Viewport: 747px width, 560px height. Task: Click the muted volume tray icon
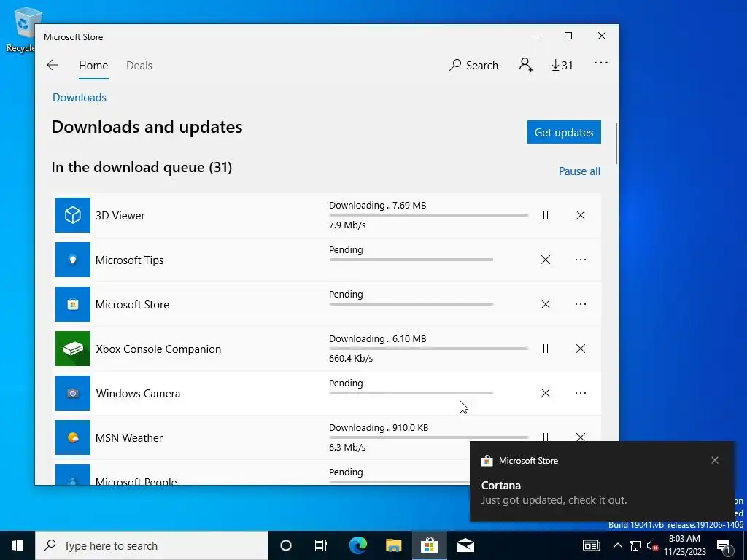point(652,545)
